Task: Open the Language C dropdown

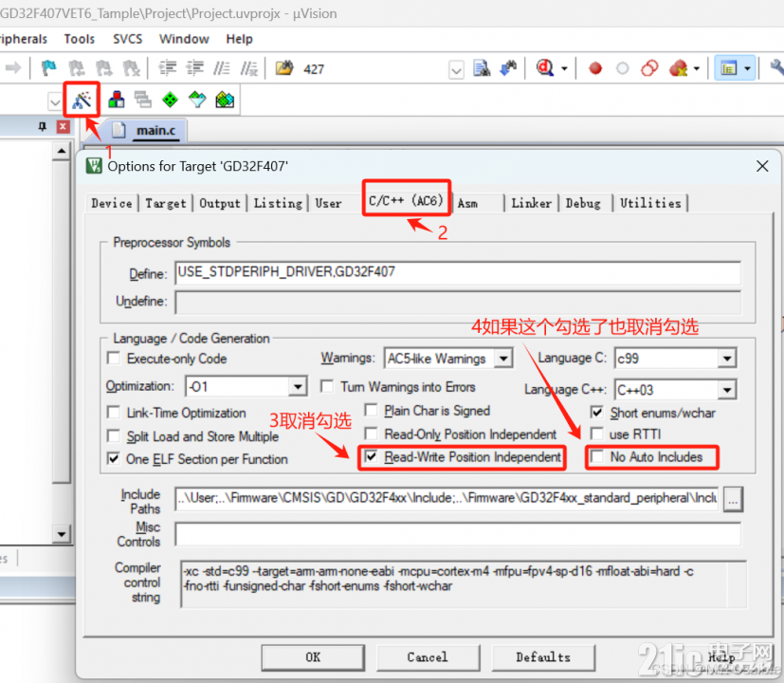Action: click(x=727, y=359)
